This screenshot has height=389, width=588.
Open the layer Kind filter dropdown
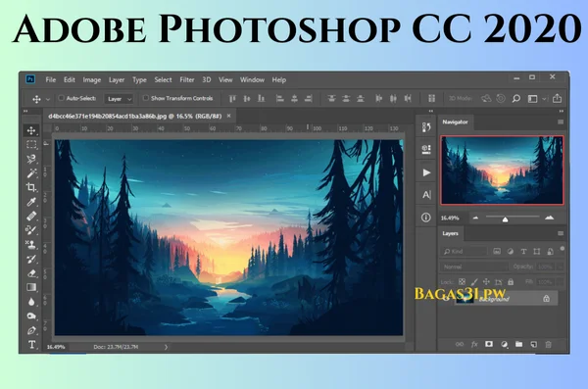464,251
